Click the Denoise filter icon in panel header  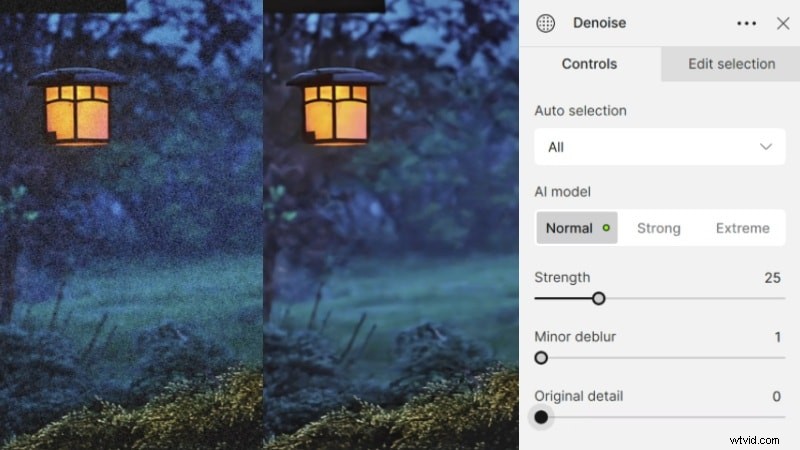[x=545, y=23]
